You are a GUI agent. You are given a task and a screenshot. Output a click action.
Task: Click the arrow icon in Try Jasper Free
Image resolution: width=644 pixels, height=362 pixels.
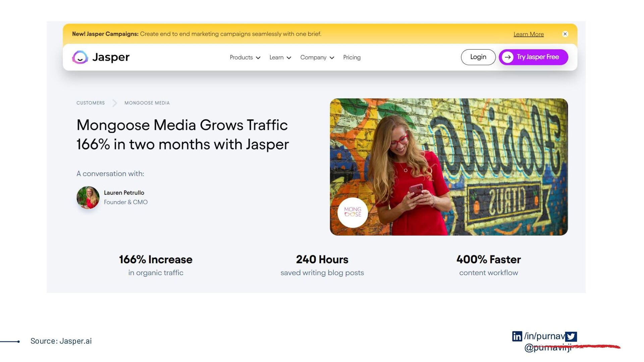(508, 57)
